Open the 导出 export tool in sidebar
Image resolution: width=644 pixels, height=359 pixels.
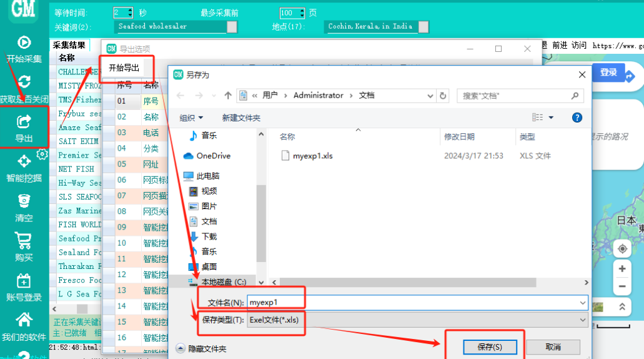24,128
